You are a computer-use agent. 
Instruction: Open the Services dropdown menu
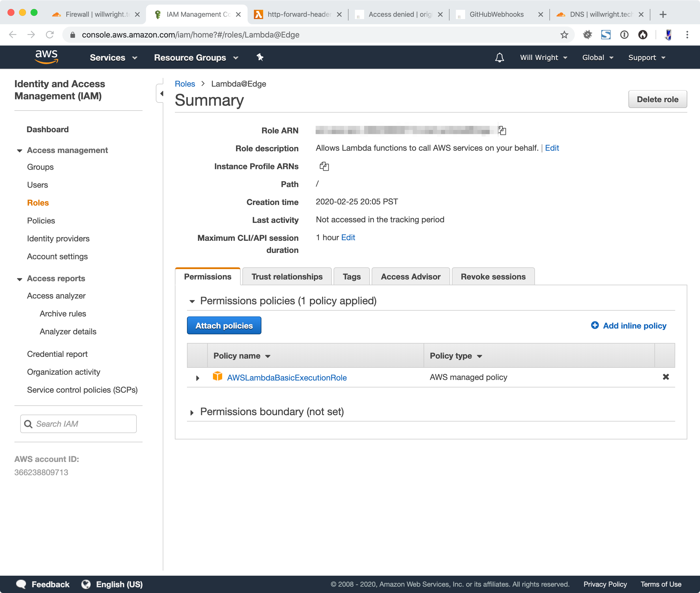click(113, 57)
